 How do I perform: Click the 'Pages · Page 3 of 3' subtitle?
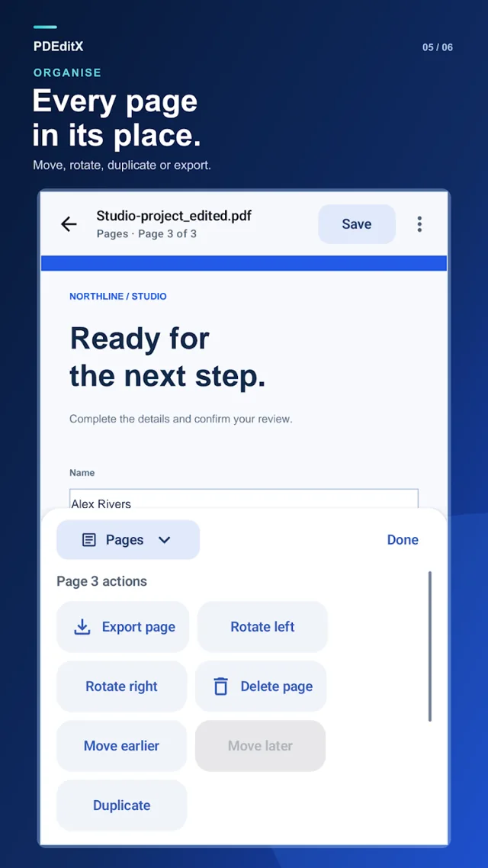[146, 233]
